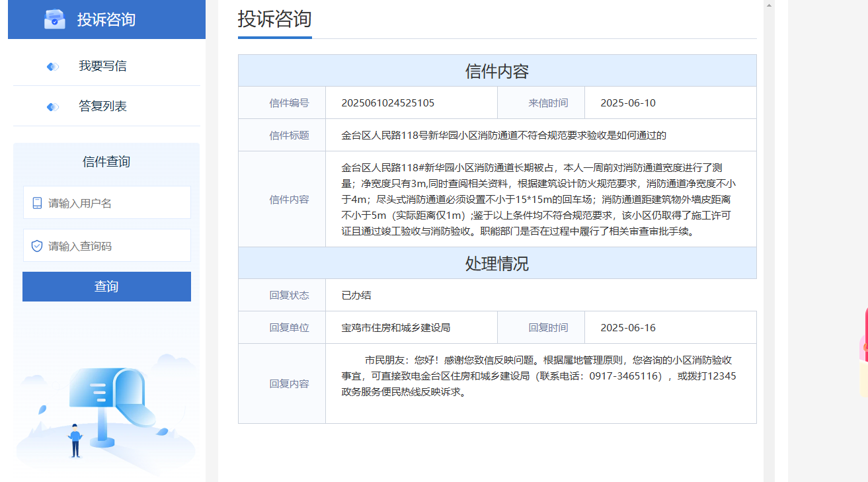Click the reply date 2025-06-16

627,328
